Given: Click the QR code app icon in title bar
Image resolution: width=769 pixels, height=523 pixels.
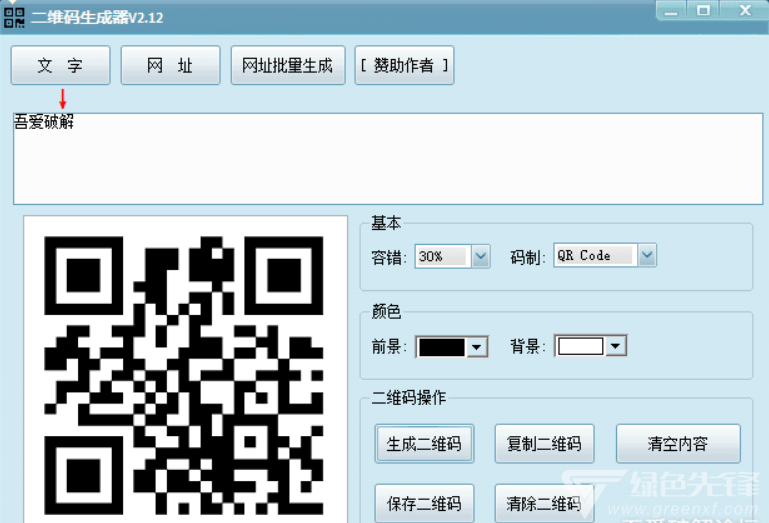Looking at the screenshot, I should (x=14, y=18).
